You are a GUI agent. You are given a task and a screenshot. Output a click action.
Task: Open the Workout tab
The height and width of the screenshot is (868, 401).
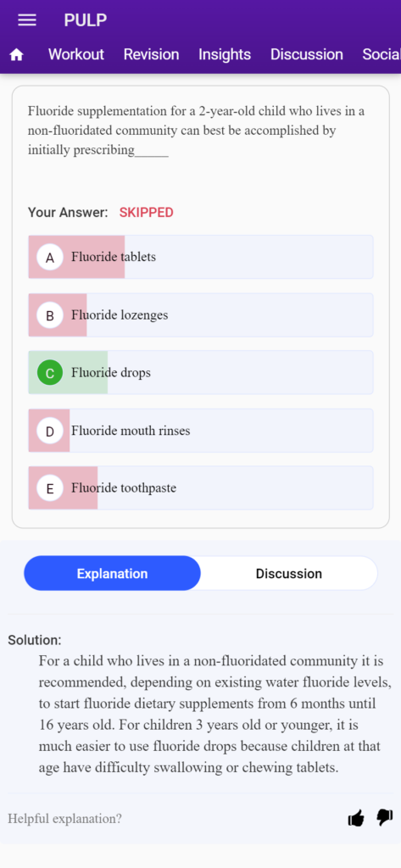(76, 54)
